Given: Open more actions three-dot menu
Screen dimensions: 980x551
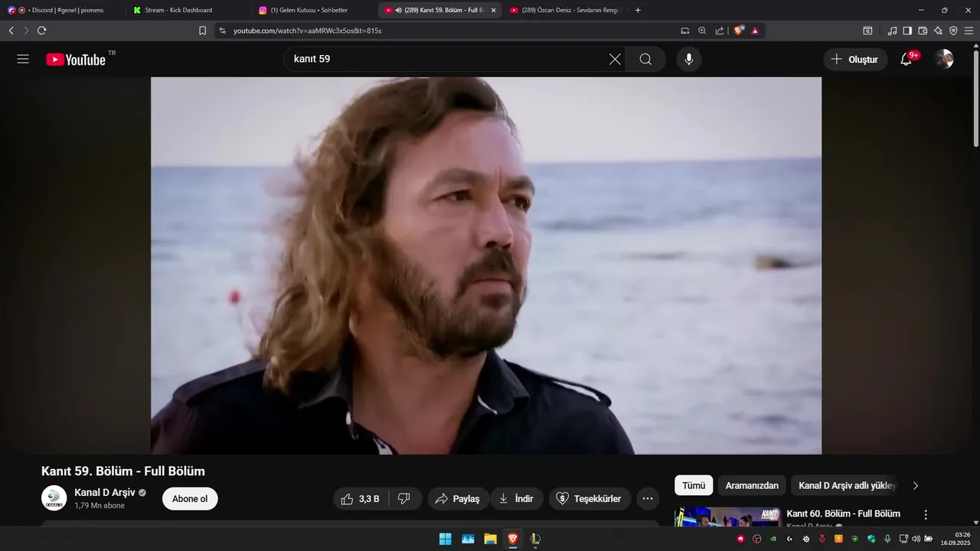Looking at the screenshot, I should pyautogui.click(x=647, y=499).
